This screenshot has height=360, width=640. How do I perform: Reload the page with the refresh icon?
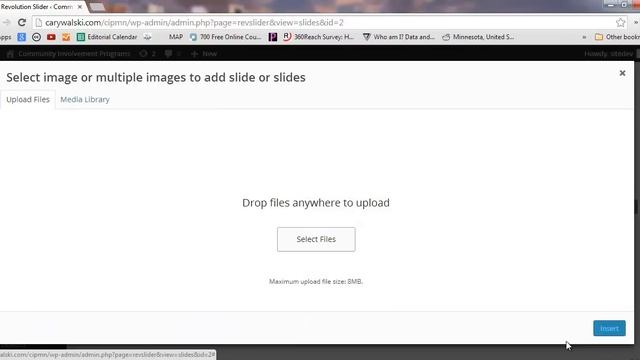coord(22,22)
